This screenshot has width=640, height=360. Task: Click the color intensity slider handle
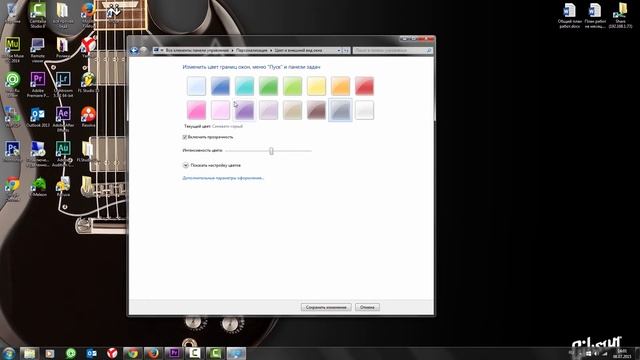click(271, 151)
